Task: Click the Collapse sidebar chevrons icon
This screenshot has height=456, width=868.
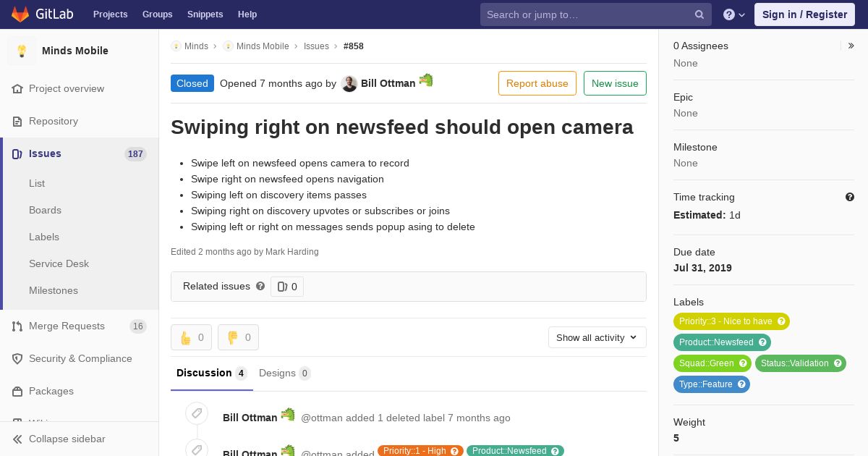Action: tap(17, 439)
